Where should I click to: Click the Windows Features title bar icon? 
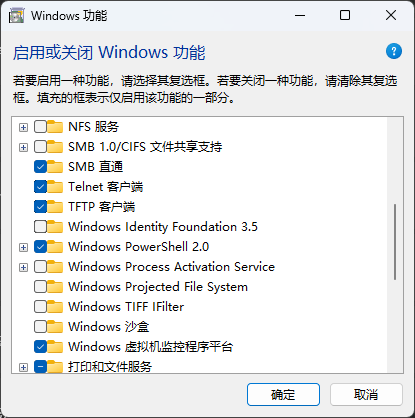tap(17, 16)
